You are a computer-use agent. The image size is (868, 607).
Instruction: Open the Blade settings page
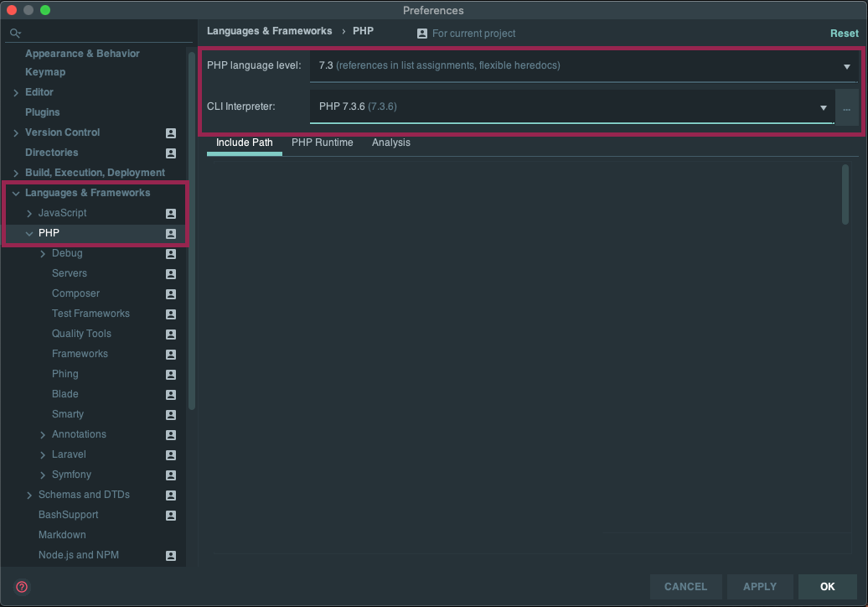tap(65, 394)
